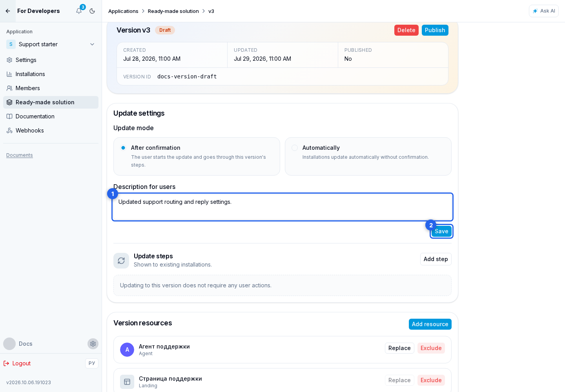Viewport: 565px width, 392px height.
Task: Click the Add resource button
Action: click(x=430, y=324)
